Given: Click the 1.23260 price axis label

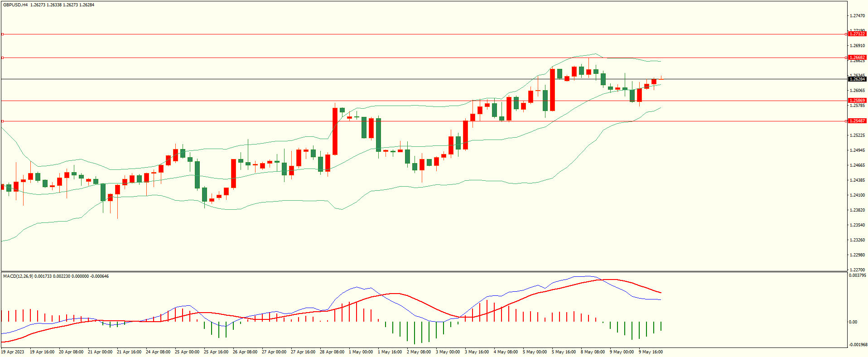Looking at the screenshot, I should click(x=857, y=240).
